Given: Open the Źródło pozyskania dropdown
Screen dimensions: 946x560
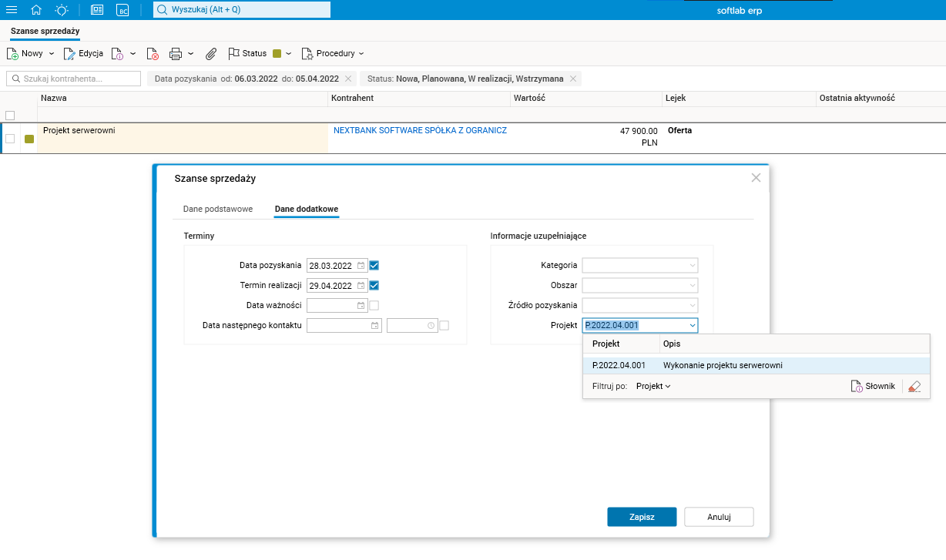Looking at the screenshot, I should tap(692, 305).
